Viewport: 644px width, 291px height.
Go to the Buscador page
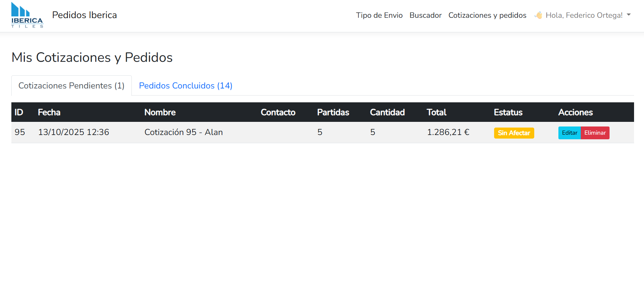point(425,15)
